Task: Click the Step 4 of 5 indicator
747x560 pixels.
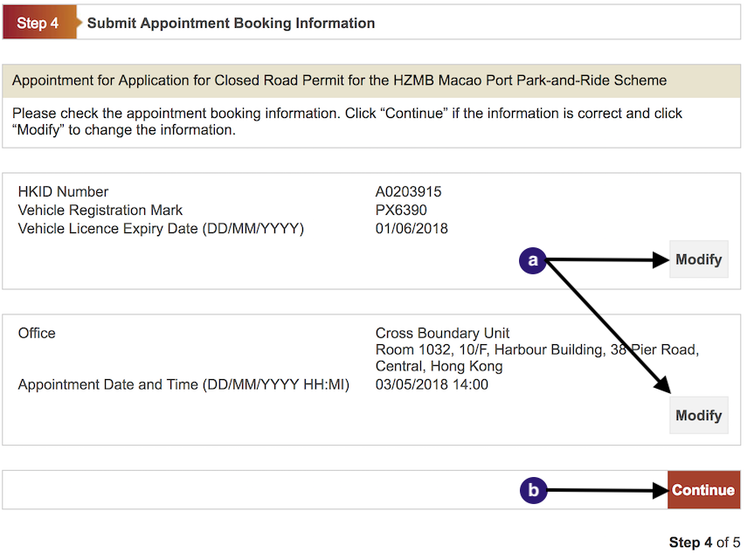Action: pyautogui.click(x=704, y=543)
